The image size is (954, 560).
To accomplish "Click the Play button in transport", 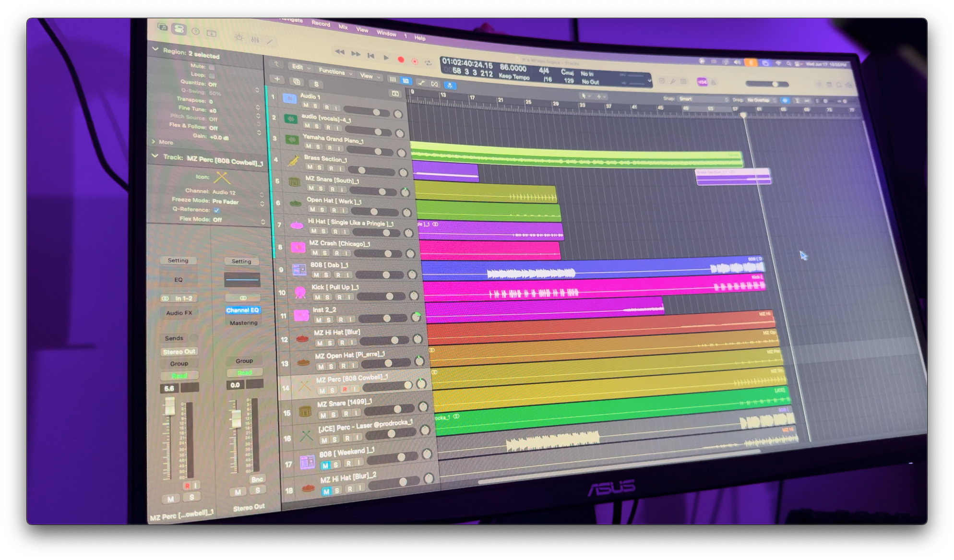I will coord(386,58).
